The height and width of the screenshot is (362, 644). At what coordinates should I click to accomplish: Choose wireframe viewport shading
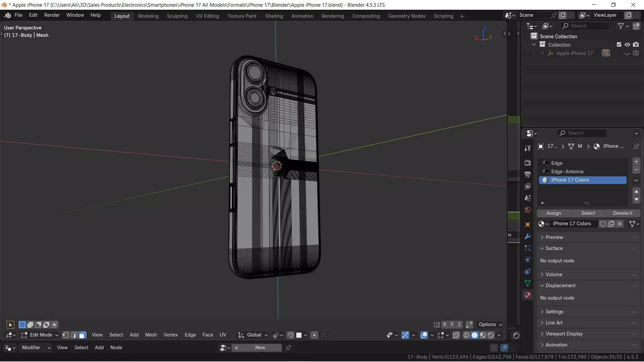pos(467,335)
